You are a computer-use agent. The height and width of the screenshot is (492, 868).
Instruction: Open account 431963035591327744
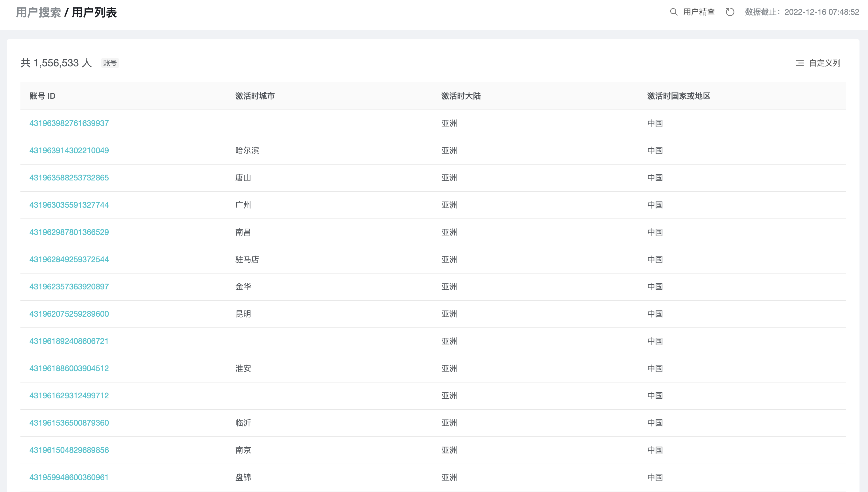(69, 205)
